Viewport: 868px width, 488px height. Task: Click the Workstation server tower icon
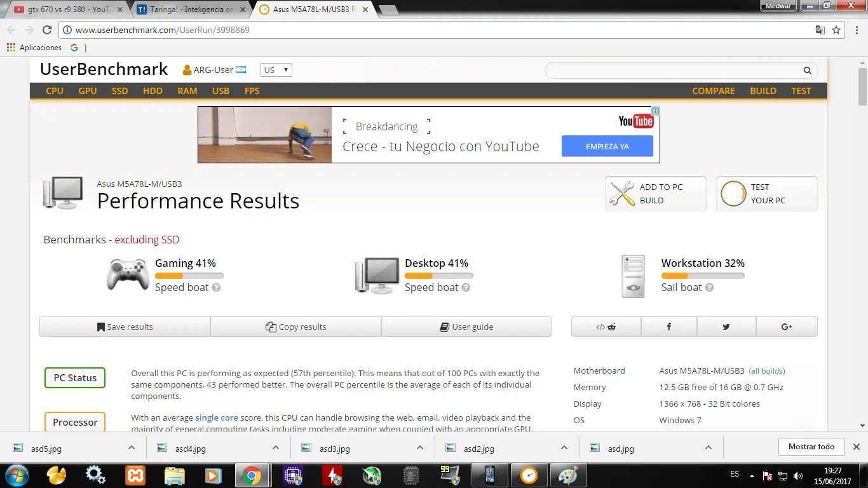(634, 276)
